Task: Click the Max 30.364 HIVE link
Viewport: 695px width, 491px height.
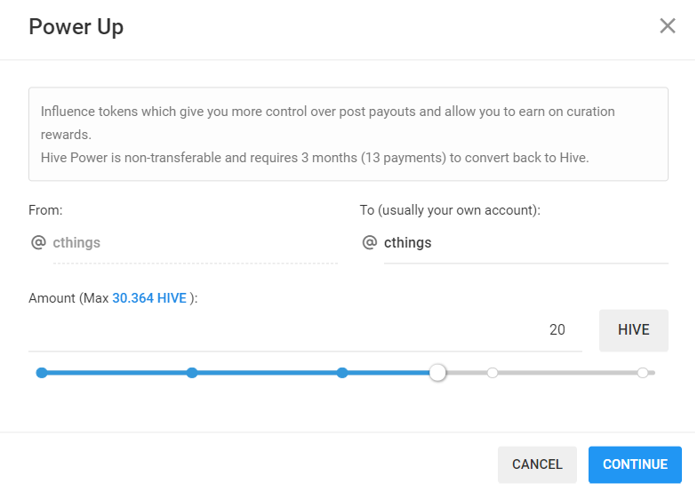Action: [x=149, y=298]
